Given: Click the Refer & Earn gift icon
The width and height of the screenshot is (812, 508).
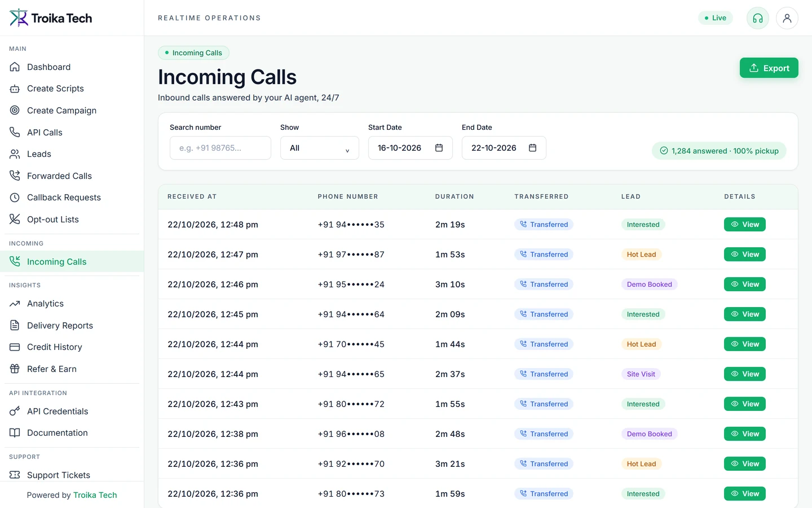Looking at the screenshot, I should [15, 369].
